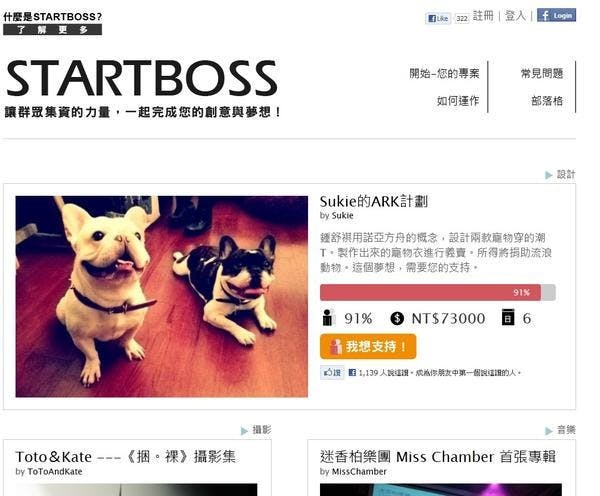
Task: Click the 設計 category arrow icon
Action: (x=548, y=175)
